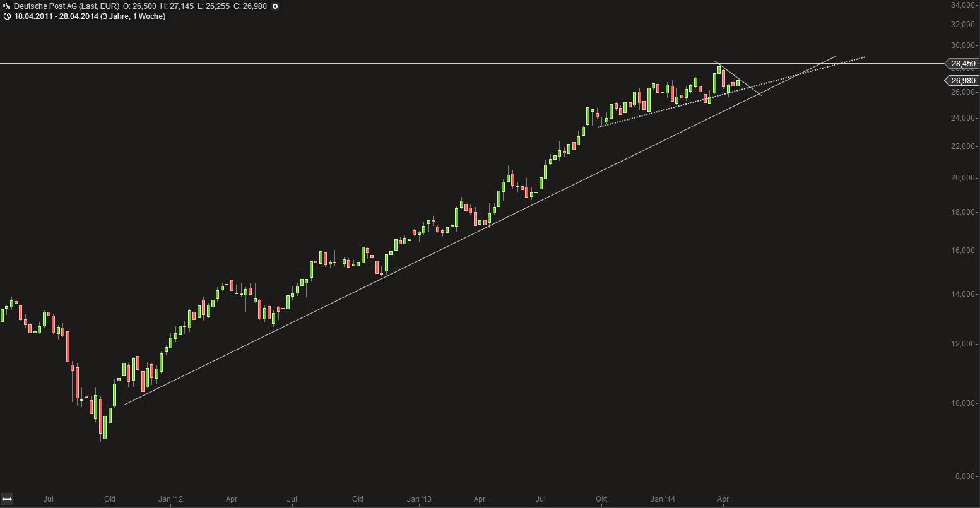Click the 34,000 price axis label
The height and width of the screenshot is (508, 980).
tap(964, 5)
